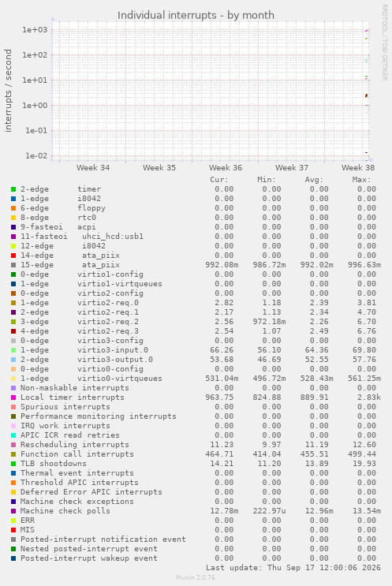Click the light blue virtio3-output.0 swatch

(x=13, y=360)
